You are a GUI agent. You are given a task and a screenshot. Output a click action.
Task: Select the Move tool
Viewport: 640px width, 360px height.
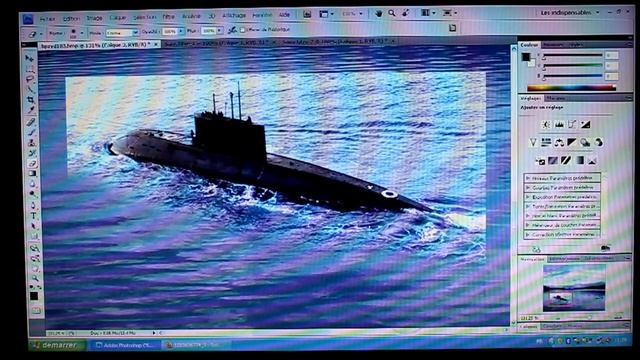pyautogui.click(x=30, y=58)
